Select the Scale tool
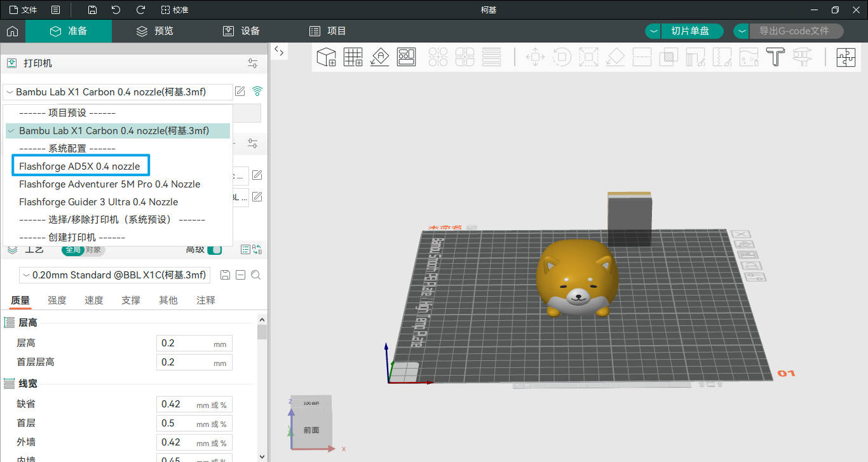 pyautogui.click(x=588, y=57)
